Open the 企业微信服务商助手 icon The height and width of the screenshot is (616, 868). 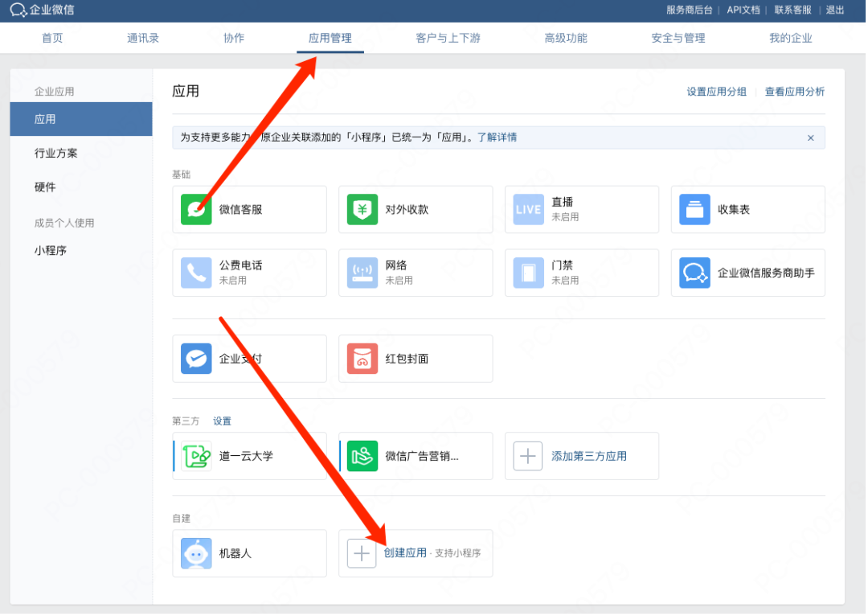694,273
